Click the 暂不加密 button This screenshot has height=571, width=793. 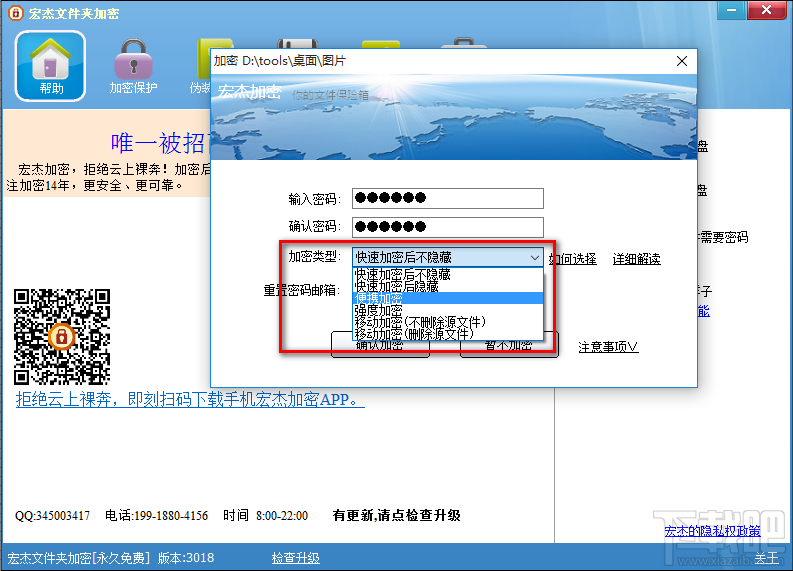pyautogui.click(x=509, y=344)
